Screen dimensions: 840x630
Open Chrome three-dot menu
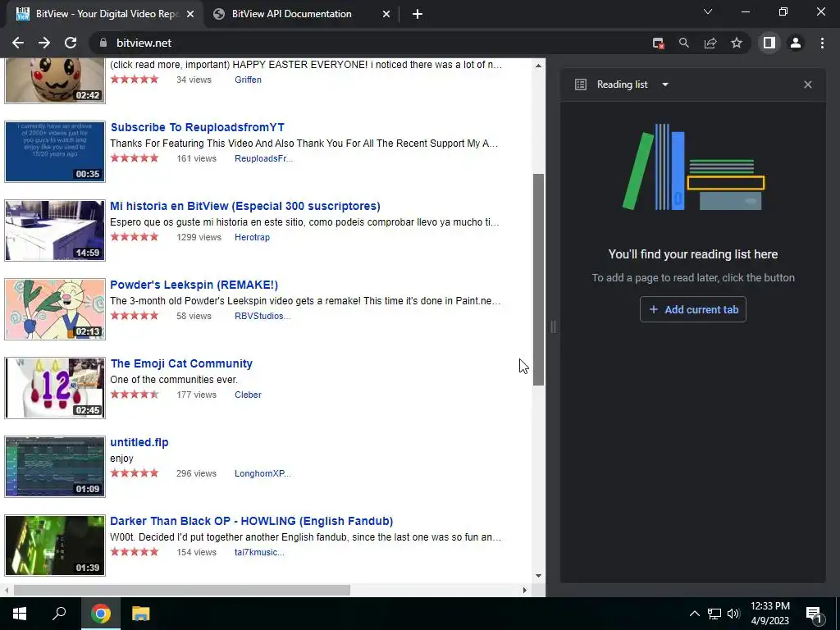coord(822,43)
